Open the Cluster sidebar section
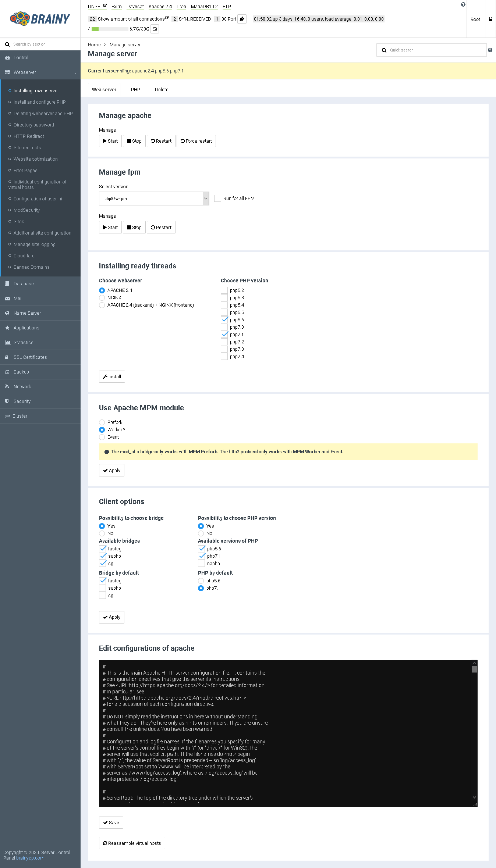 (40, 416)
